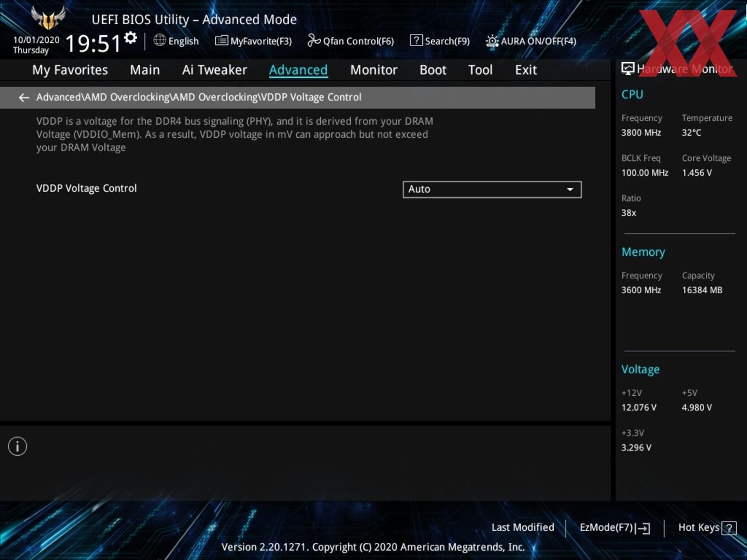This screenshot has height=560, width=747.
Task: Click the globe language icon
Action: (160, 40)
